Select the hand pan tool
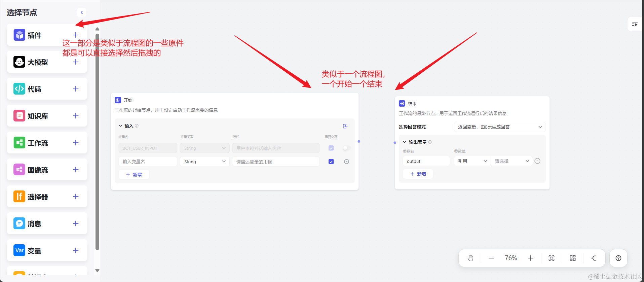Image resolution: width=644 pixels, height=282 pixels. pyautogui.click(x=470, y=258)
